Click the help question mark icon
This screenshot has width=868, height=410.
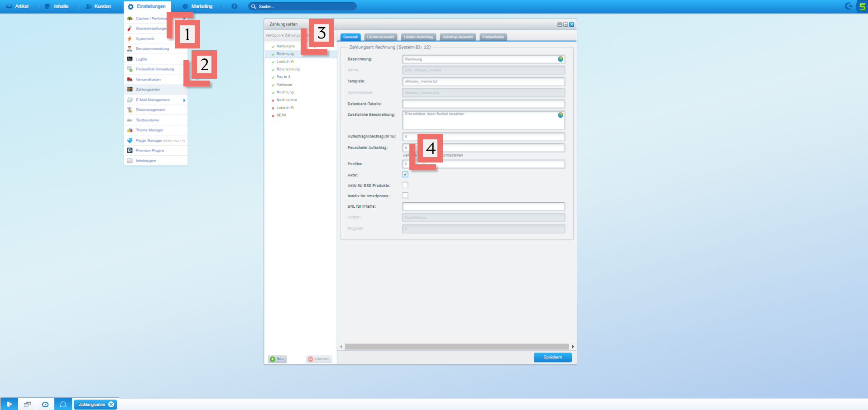pos(234,6)
